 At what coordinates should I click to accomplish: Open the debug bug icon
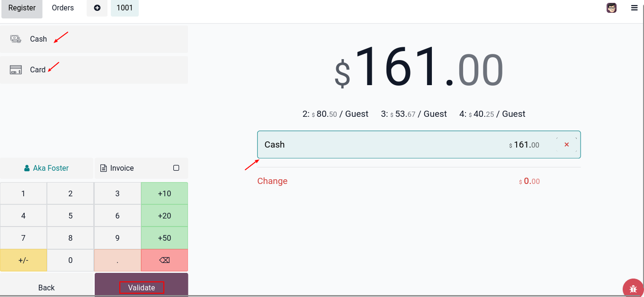[633, 288]
